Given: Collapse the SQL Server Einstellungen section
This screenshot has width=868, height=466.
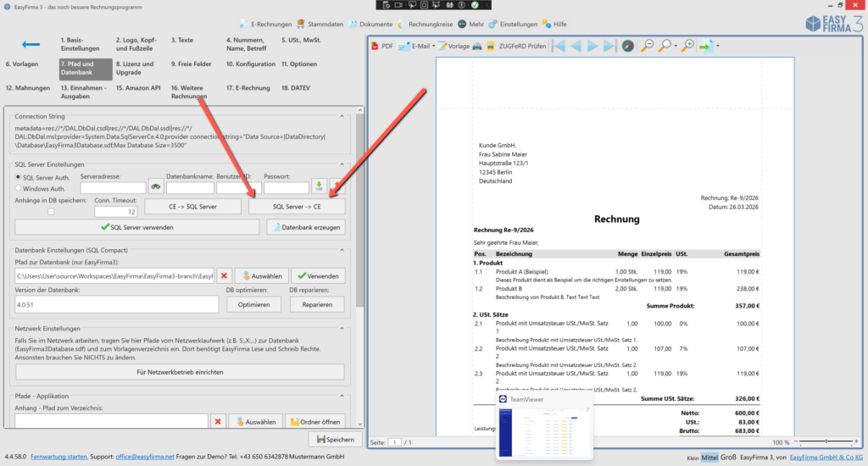Looking at the screenshot, I should tap(342, 164).
